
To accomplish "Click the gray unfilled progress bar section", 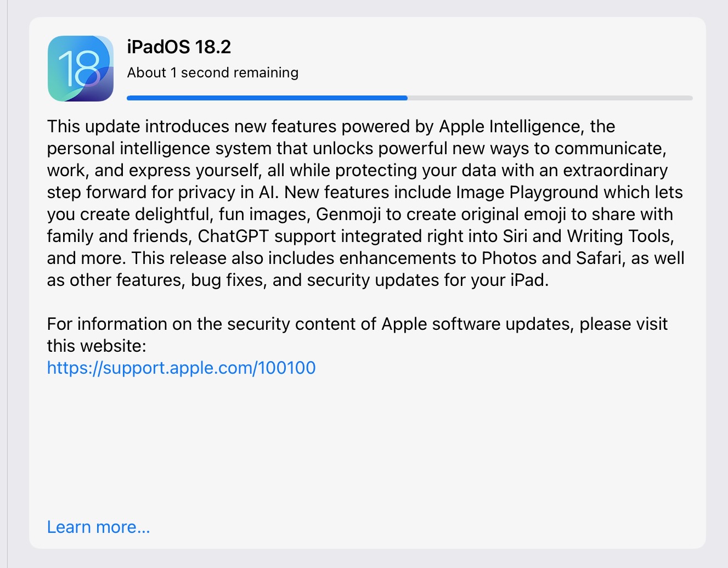I will tap(550, 98).
